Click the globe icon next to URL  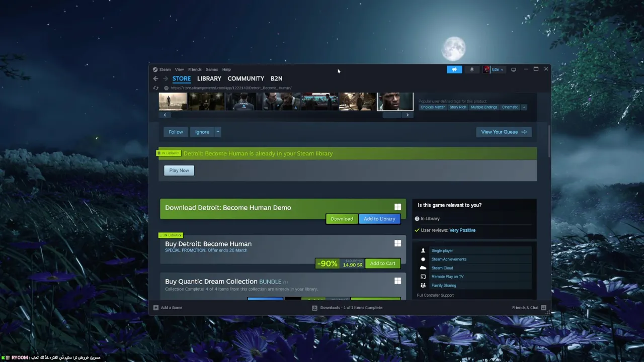166,88
